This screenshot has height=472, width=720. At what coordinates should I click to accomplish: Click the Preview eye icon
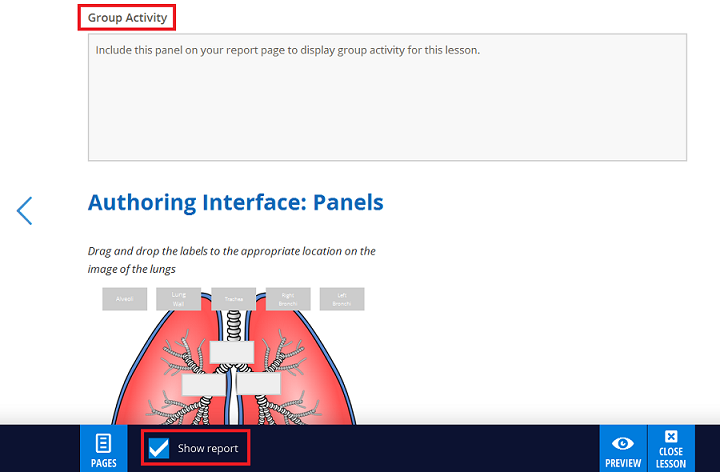click(623, 449)
